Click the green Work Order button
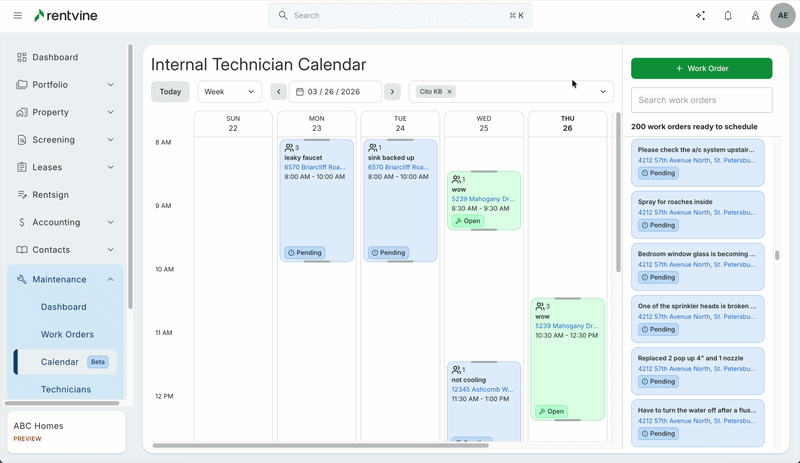 click(x=701, y=68)
